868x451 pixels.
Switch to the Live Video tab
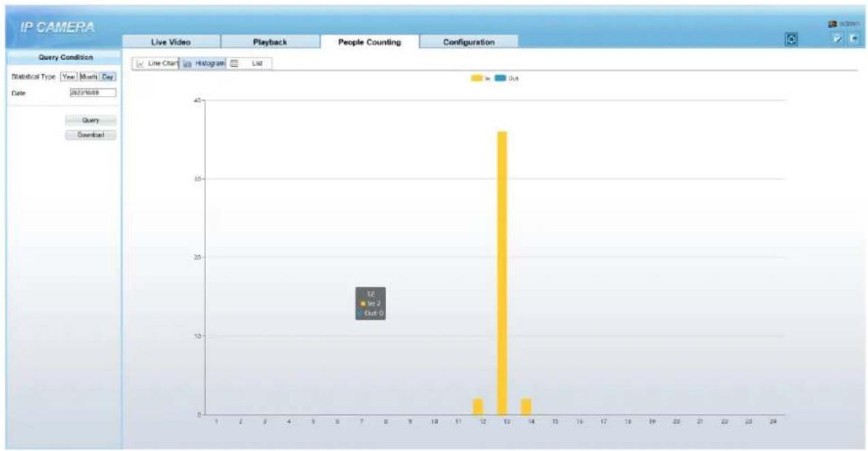point(170,42)
